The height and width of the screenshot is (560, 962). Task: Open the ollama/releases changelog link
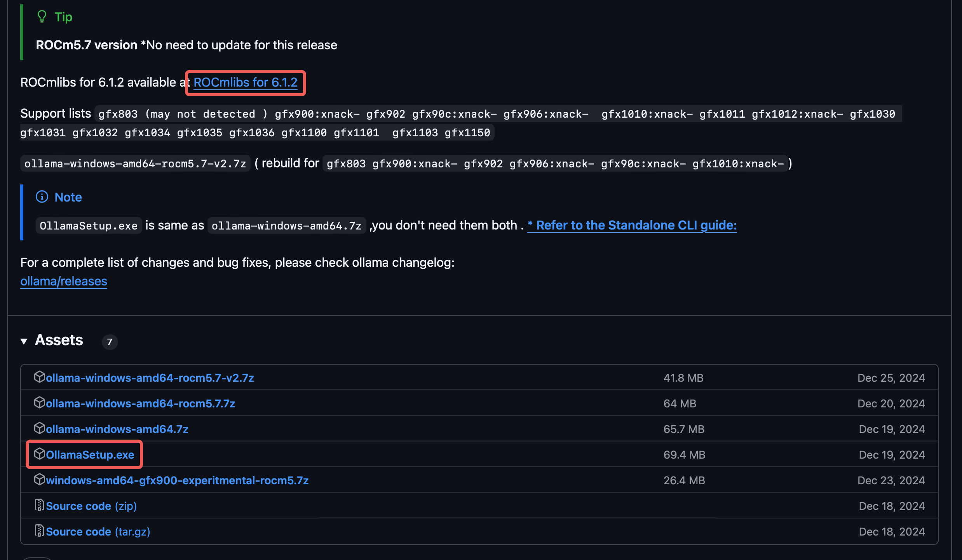coord(64,281)
